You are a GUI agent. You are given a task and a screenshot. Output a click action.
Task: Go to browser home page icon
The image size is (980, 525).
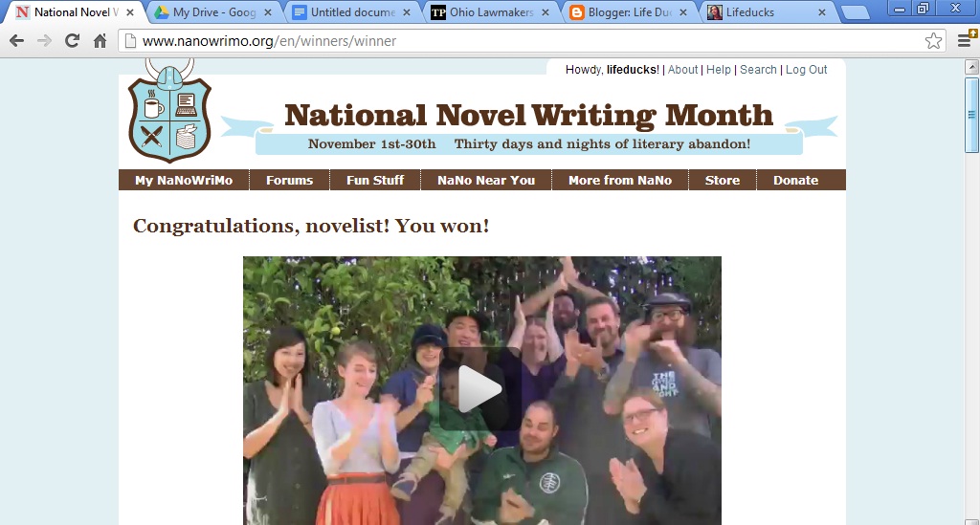coord(100,41)
